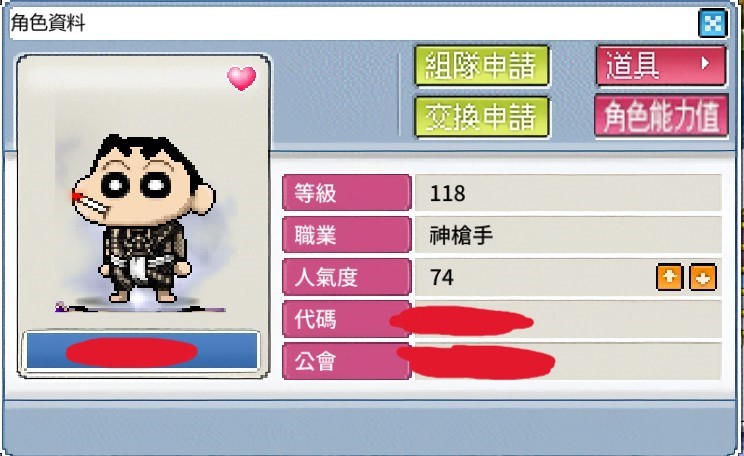The width and height of the screenshot is (744, 456).
Task: Select the level value 118
Action: [x=447, y=194]
